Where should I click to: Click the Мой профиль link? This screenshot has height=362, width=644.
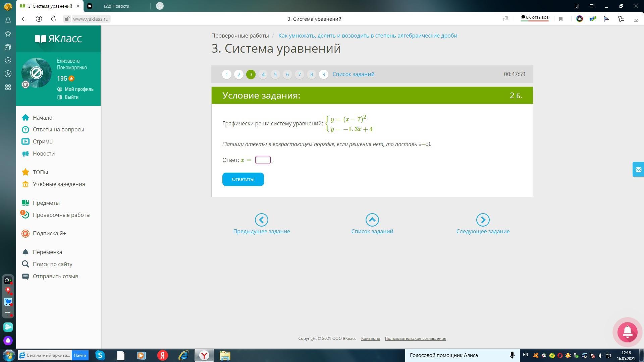click(x=79, y=89)
